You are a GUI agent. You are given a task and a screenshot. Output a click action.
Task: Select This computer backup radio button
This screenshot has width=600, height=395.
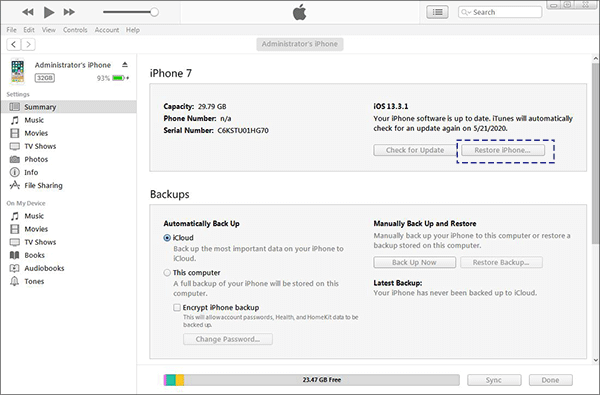167,273
